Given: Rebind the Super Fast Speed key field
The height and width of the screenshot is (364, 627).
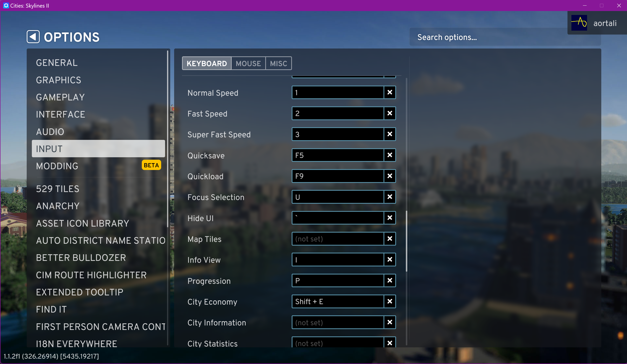Looking at the screenshot, I should point(338,134).
